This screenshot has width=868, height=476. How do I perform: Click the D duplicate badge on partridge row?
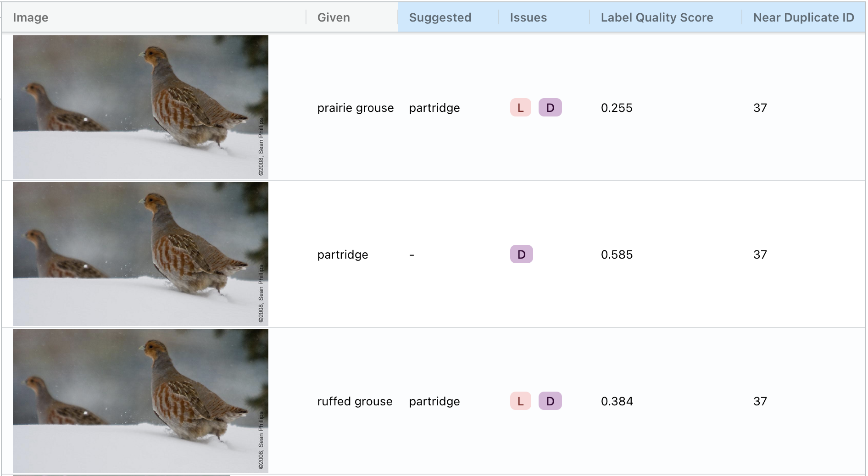click(x=522, y=255)
